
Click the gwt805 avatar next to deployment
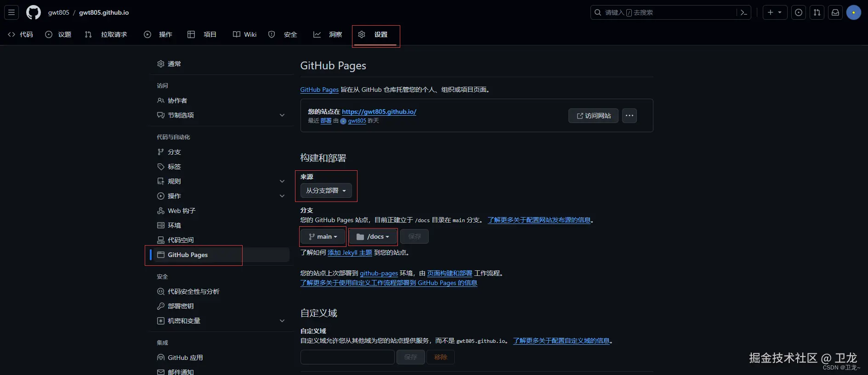pyautogui.click(x=343, y=121)
